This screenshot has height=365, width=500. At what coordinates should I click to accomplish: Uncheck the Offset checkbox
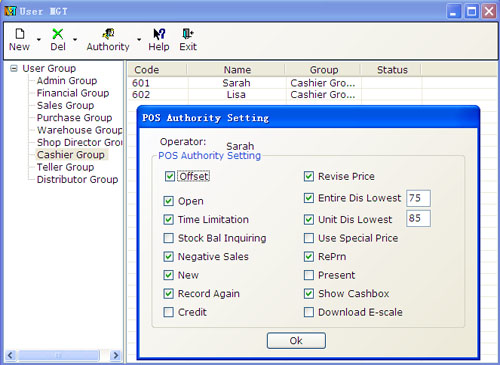point(170,176)
